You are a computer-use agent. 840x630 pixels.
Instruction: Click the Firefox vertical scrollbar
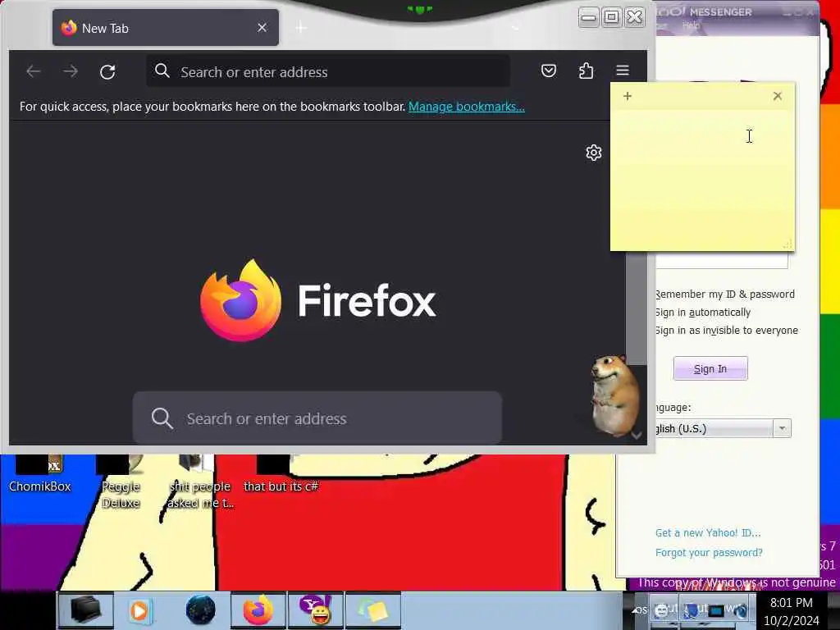(637, 308)
